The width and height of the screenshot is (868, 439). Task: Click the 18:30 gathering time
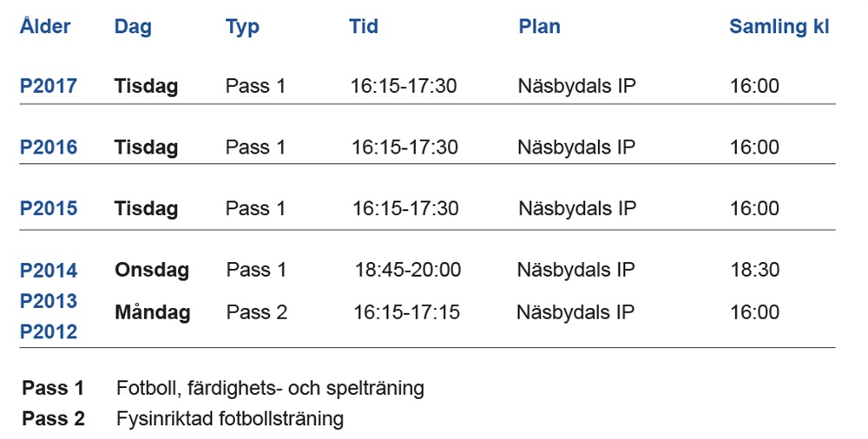pos(754,271)
